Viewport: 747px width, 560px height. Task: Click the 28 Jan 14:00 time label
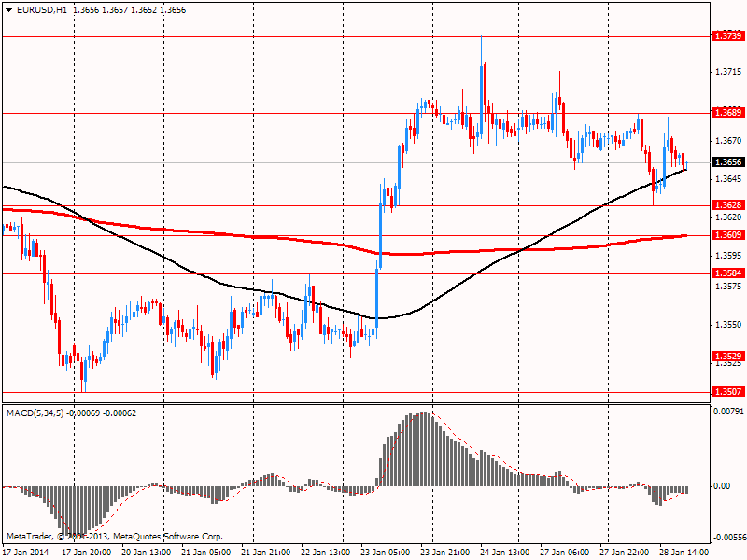click(684, 553)
